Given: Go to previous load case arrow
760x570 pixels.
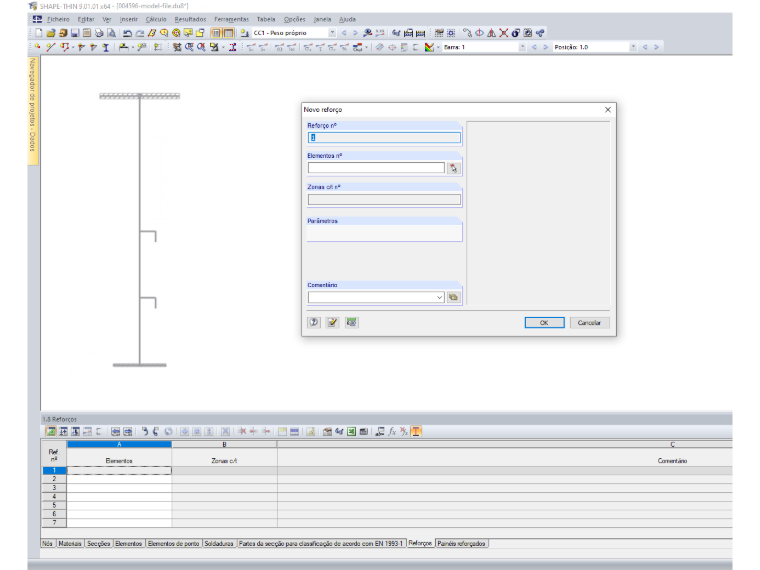Looking at the screenshot, I should tap(344, 33).
